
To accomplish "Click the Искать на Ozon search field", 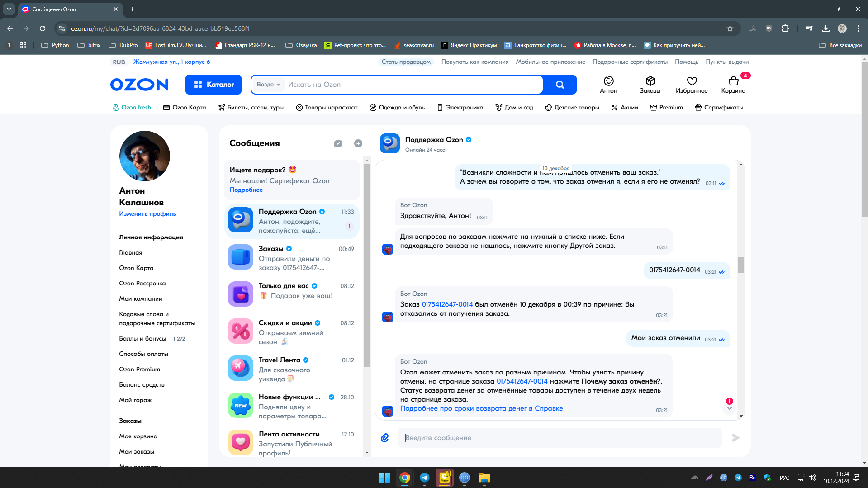I will point(413,85).
